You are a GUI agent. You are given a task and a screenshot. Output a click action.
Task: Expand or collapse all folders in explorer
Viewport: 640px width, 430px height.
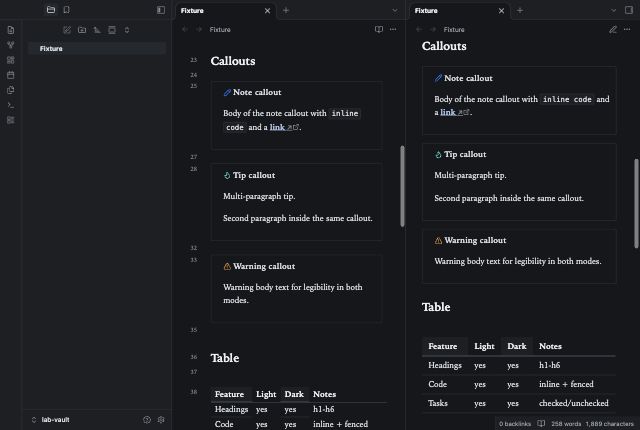click(127, 30)
